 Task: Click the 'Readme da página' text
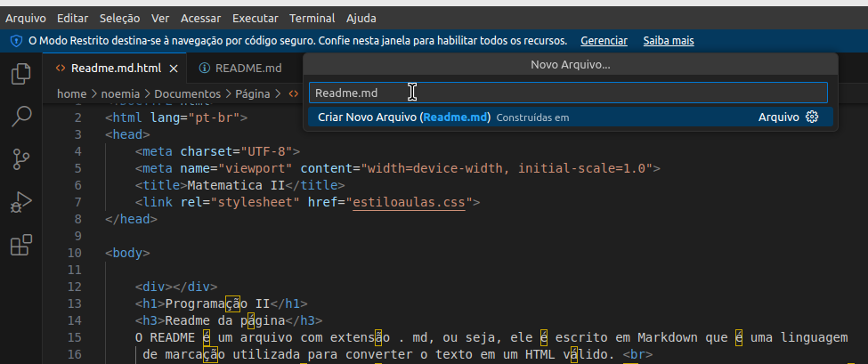(x=224, y=320)
